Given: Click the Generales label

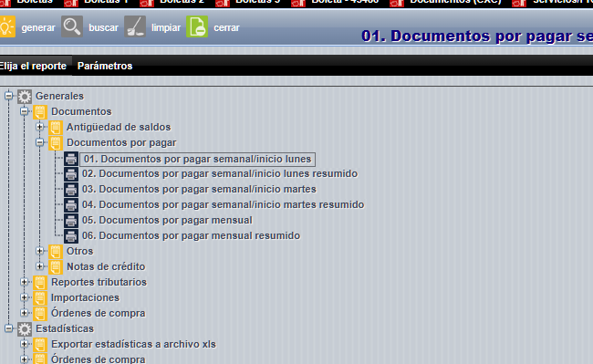Looking at the screenshot, I should [x=59, y=97].
